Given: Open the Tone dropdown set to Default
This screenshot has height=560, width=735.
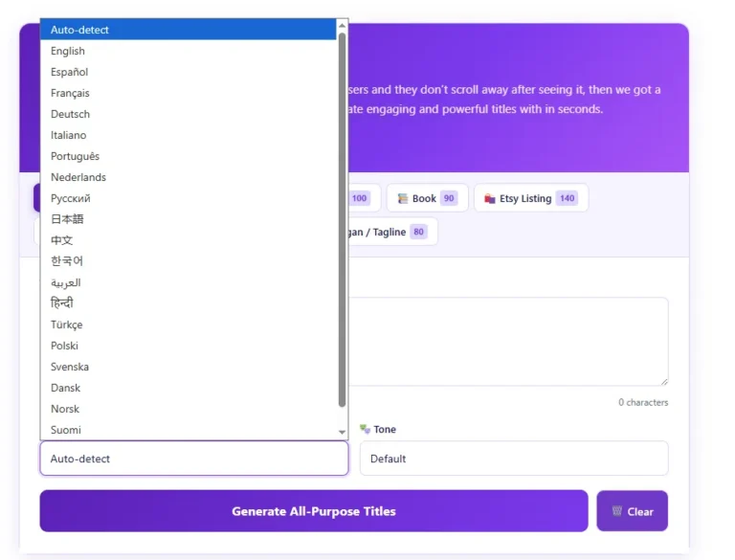Looking at the screenshot, I should (x=513, y=459).
